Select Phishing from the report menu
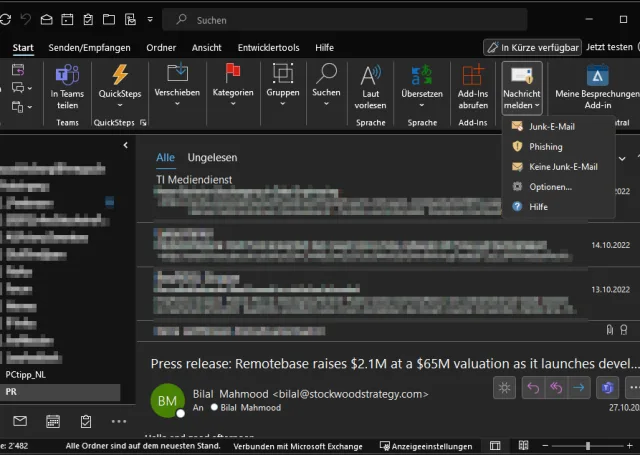640x455 pixels. (545, 147)
